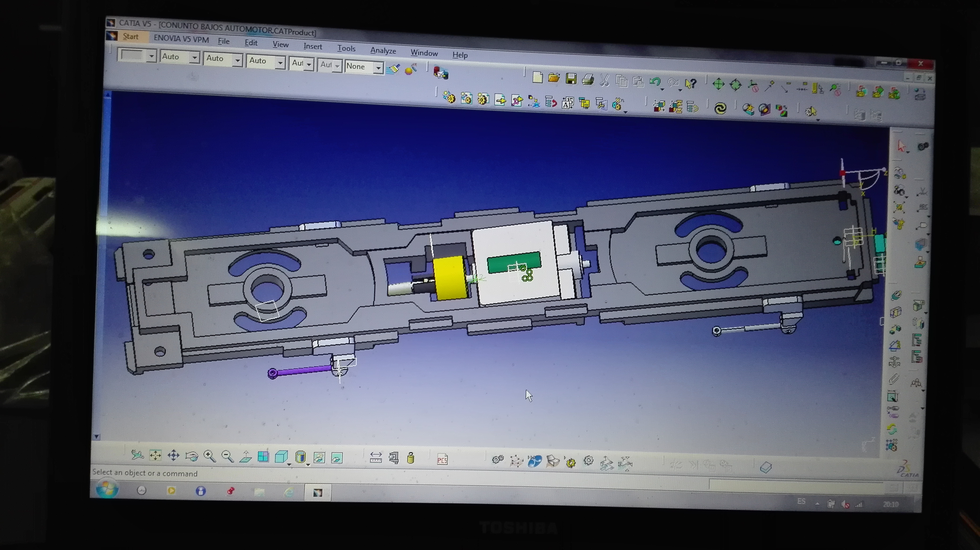Click the Normal View icon

click(245, 457)
